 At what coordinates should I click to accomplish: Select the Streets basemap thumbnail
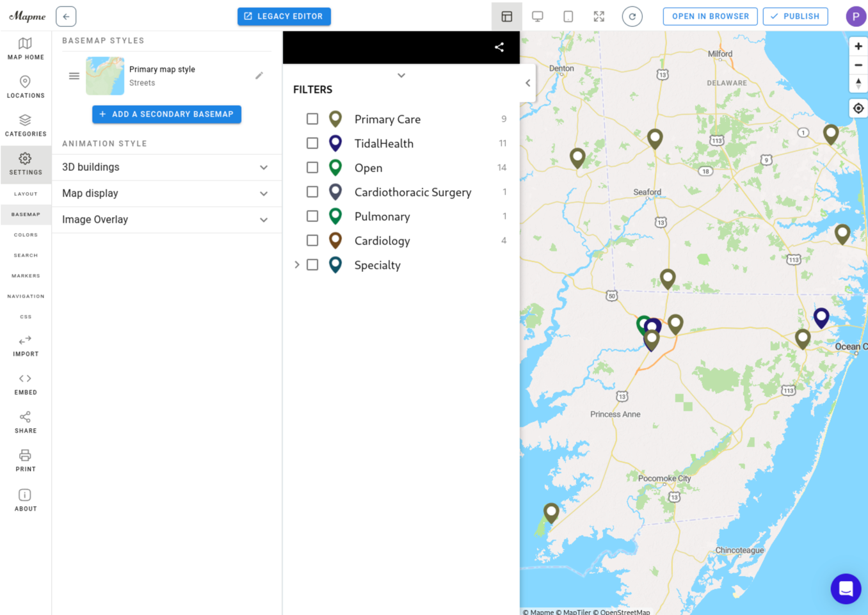pos(105,76)
